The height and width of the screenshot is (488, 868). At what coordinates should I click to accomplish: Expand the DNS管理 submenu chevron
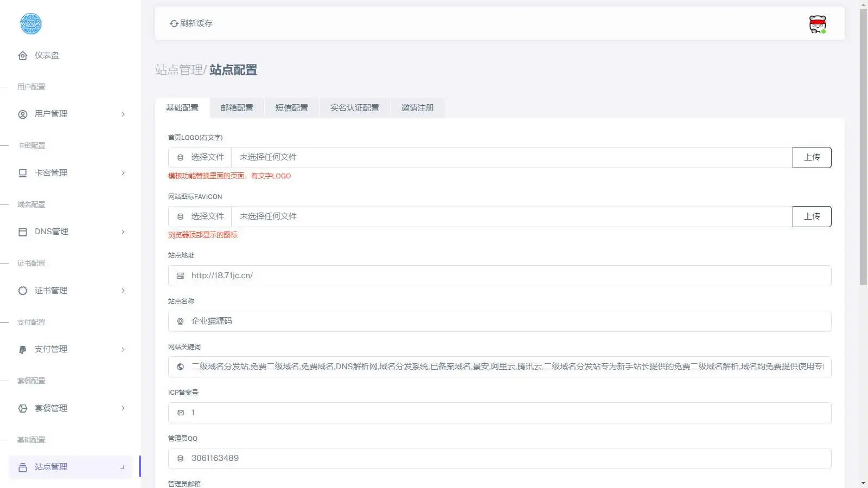point(123,232)
